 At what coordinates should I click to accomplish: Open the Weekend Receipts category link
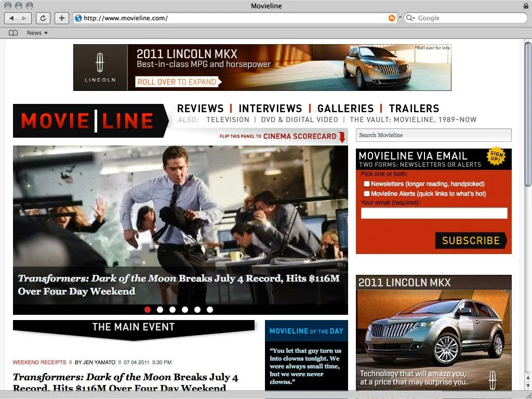tap(39, 362)
